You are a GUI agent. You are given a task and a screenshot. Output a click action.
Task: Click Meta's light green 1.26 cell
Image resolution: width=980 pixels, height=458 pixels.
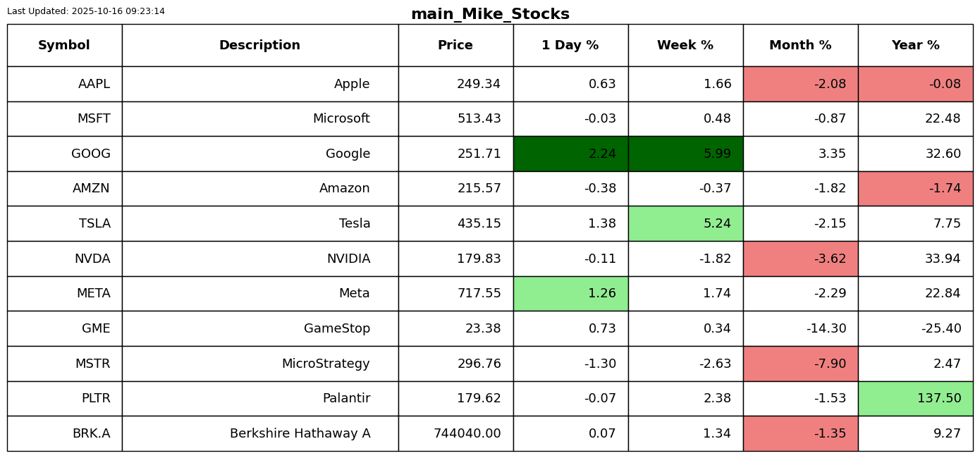[x=570, y=293]
